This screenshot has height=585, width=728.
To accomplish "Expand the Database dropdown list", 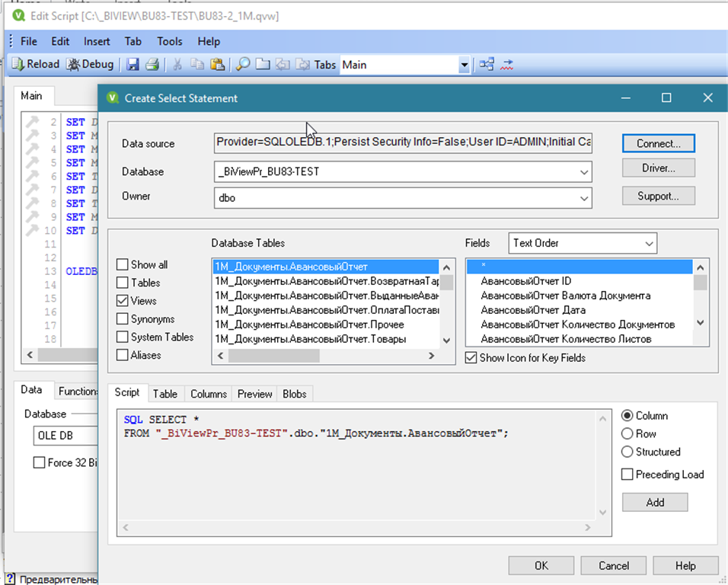I will pos(583,172).
